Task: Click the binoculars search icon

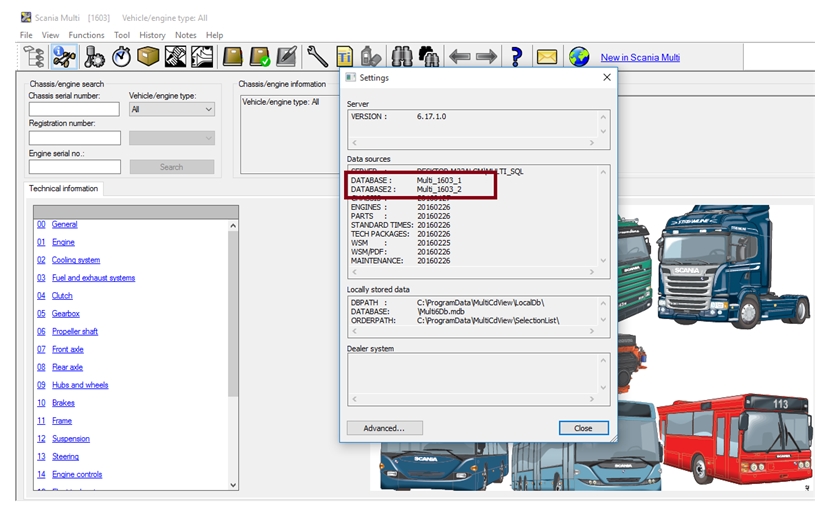Action: [x=402, y=56]
